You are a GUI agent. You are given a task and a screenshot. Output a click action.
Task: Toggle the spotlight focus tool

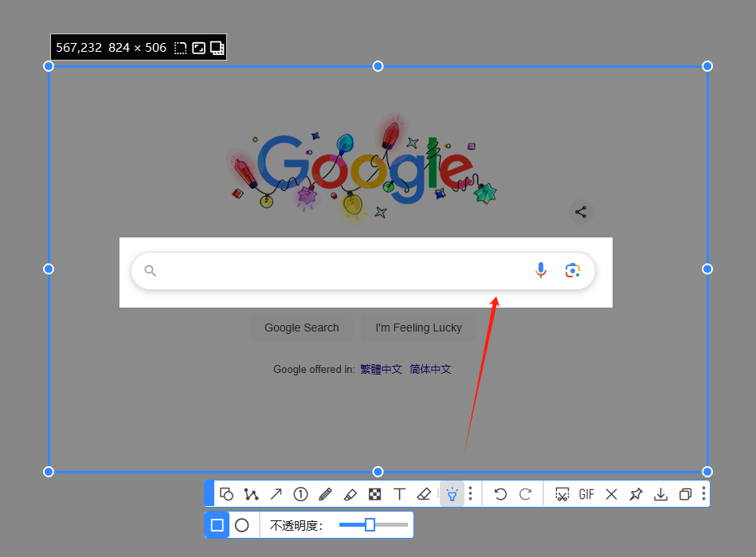(452, 494)
